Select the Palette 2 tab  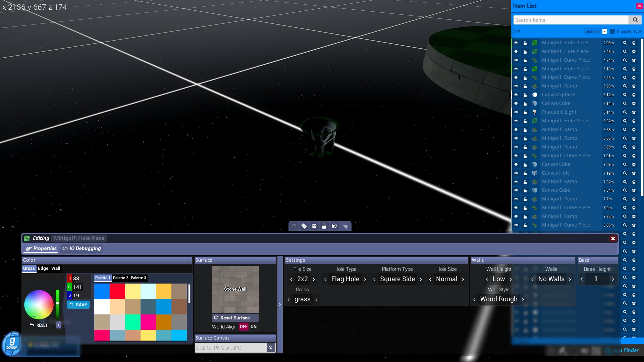coord(120,278)
